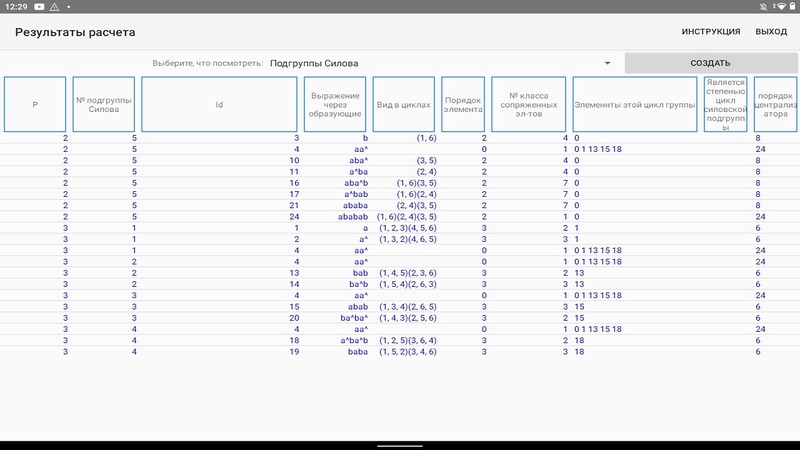Select the Элементы этой цикл группы header
This screenshot has height=450, width=800.
tap(635, 104)
